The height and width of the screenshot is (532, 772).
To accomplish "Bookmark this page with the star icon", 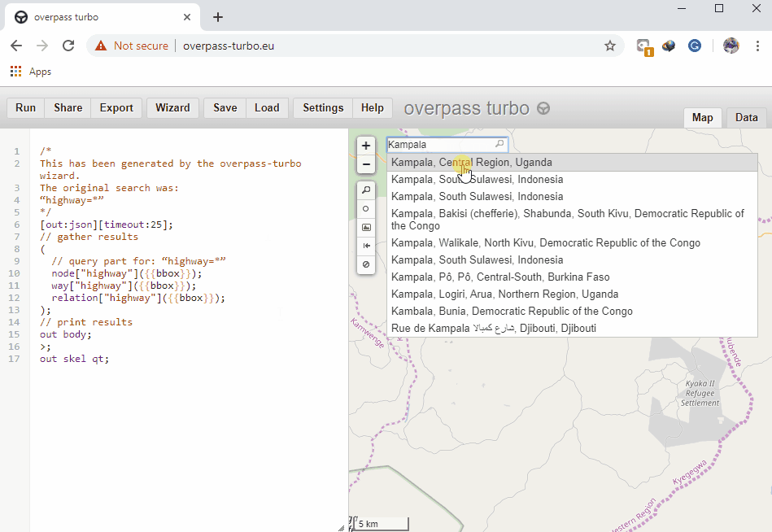I will pos(610,46).
